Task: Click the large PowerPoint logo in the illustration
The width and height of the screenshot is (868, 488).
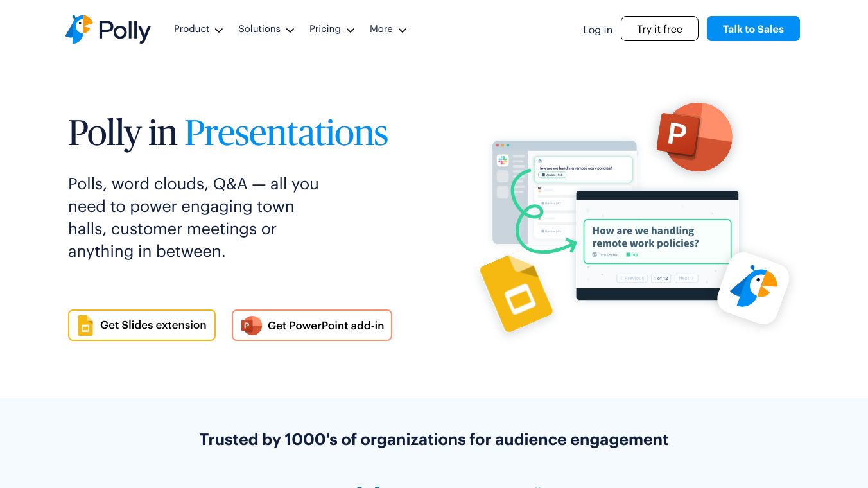Action: 694,137
